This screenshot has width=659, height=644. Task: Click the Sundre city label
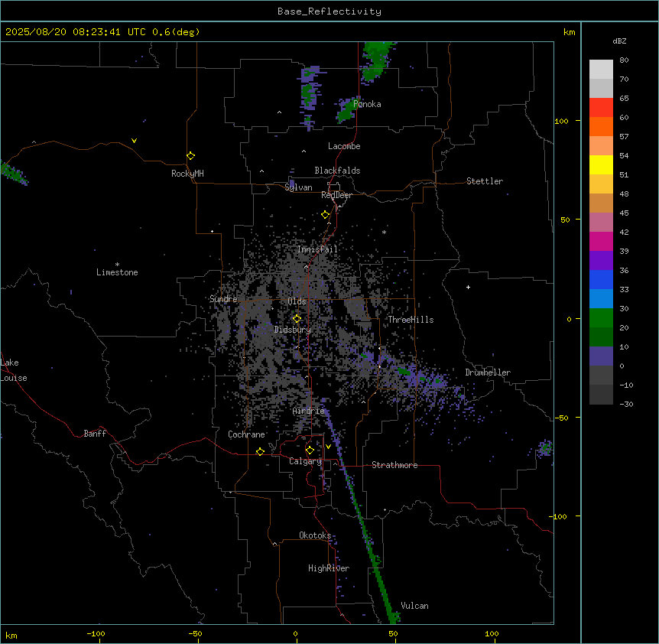point(223,299)
